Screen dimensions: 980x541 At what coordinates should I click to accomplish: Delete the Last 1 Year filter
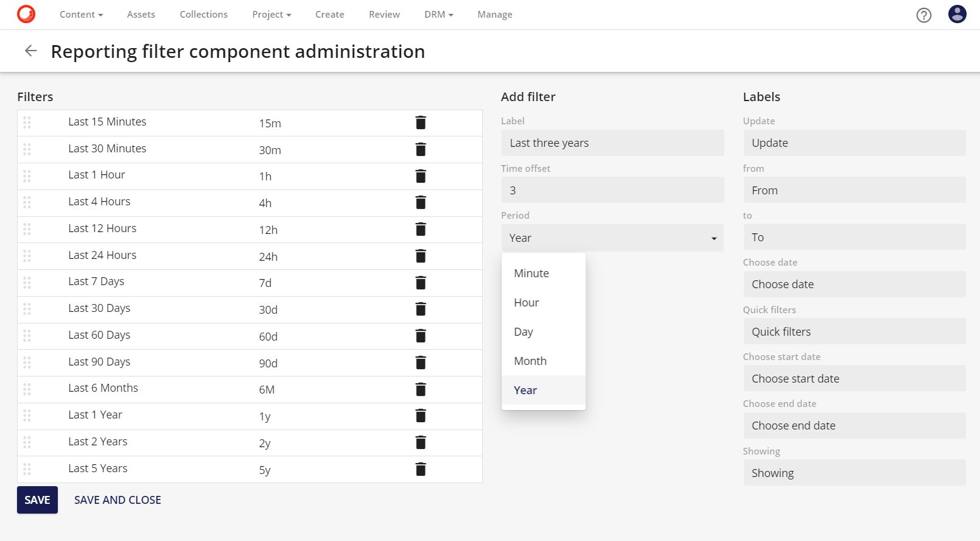[421, 415]
